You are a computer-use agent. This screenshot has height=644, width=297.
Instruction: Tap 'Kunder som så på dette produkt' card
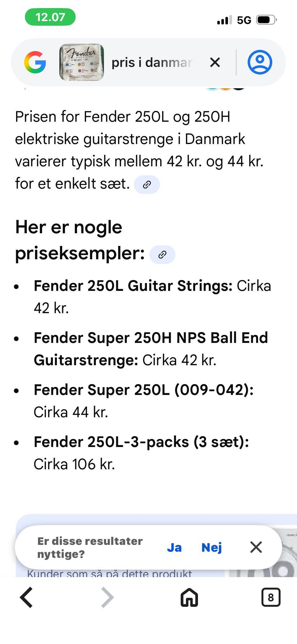110,573
